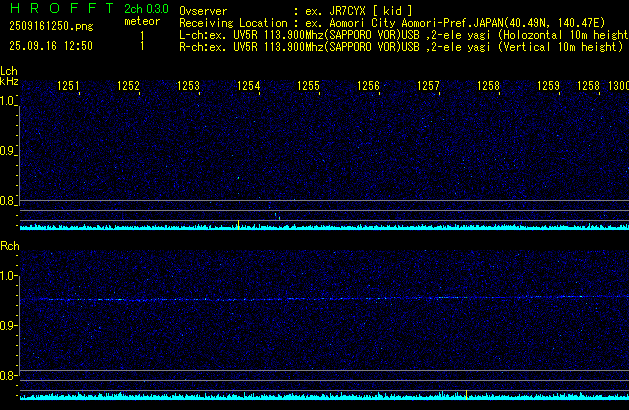This screenshot has height=410, width=629.
Task: Select the Receiving Location Aomori City line
Action: (x=392, y=23)
